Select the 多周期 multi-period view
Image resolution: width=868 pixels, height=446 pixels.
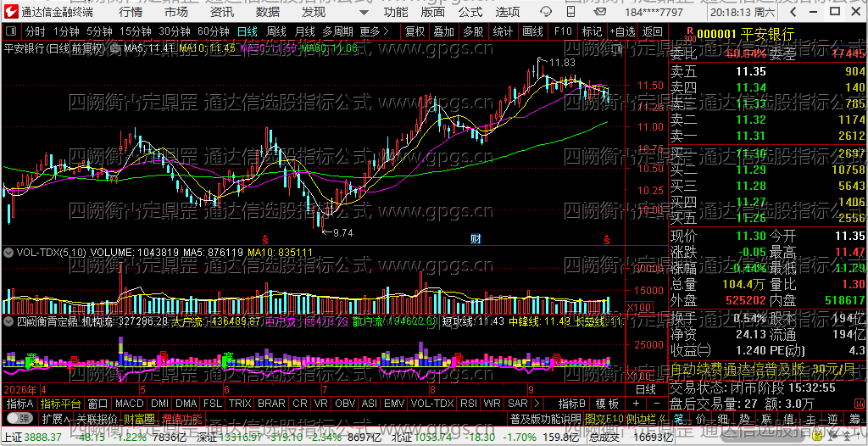337,31
